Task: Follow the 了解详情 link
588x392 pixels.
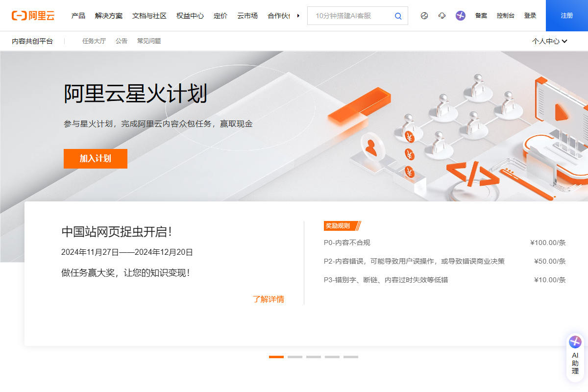Action: coord(268,299)
